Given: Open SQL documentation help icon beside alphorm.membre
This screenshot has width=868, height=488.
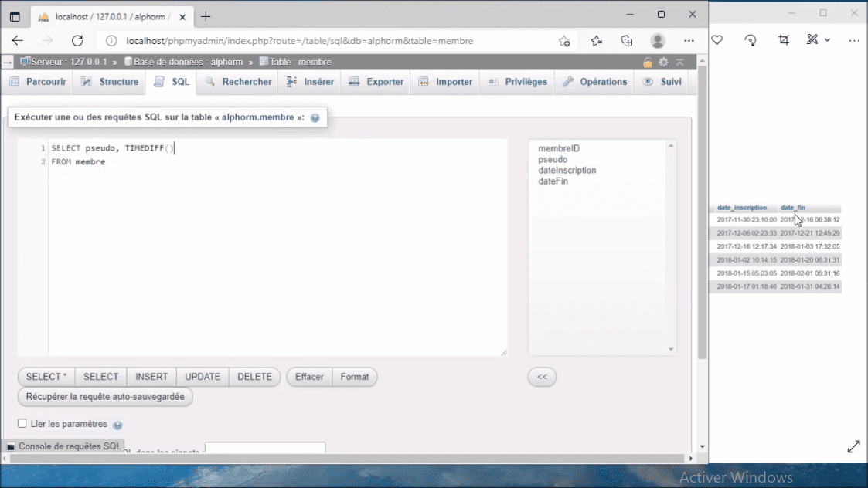Looking at the screenshot, I should pyautogui.click(x=315, y=118).
